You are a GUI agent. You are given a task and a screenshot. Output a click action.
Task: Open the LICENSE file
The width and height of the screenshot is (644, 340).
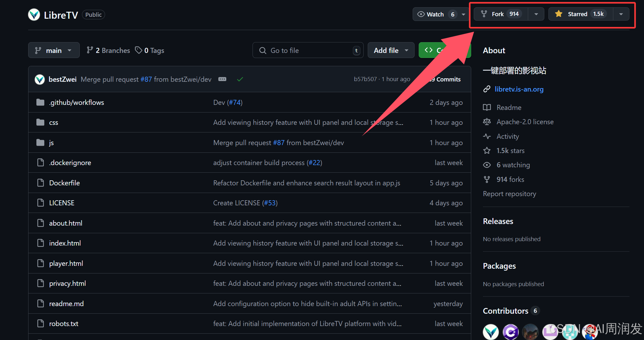[62, 203]
